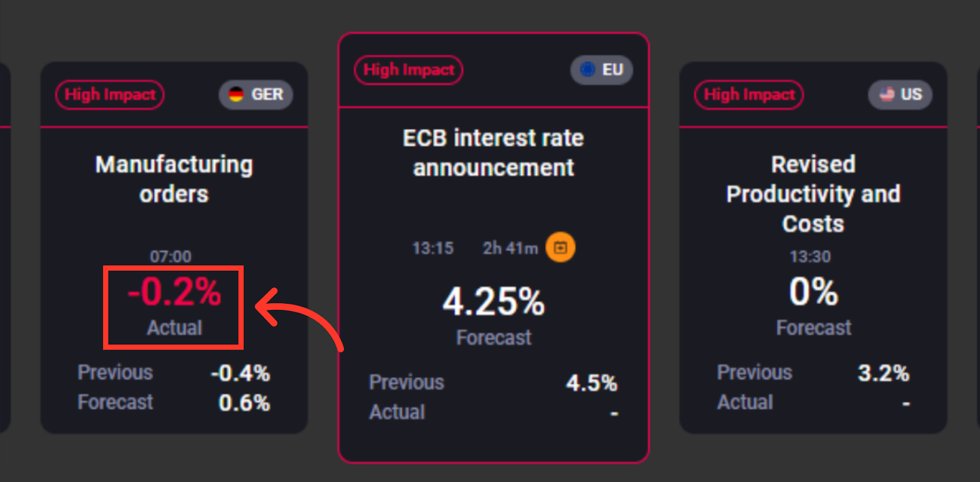The image size is (980, 482).
Task: Click the 2h 41m countdown timer
Action: point(510,248)
